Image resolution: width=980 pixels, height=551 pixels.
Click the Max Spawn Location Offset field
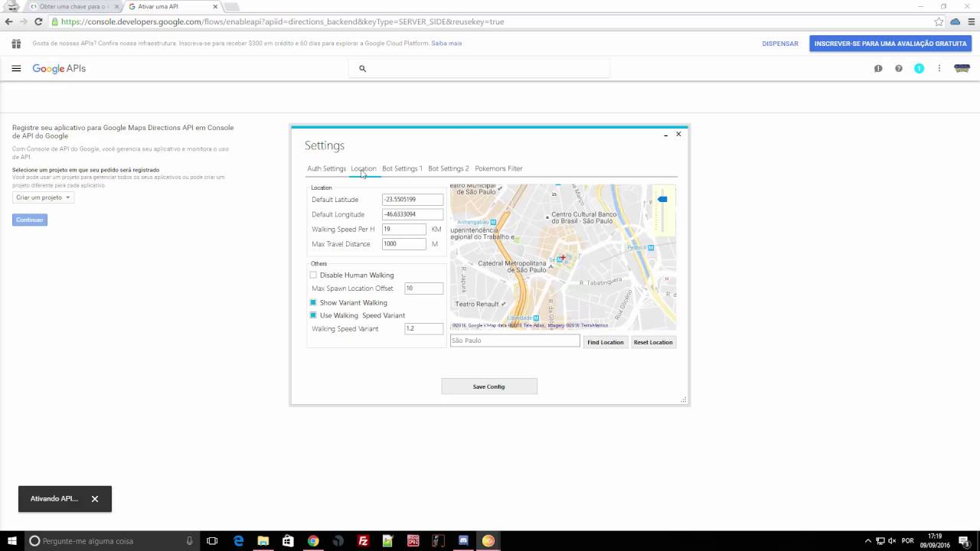click(423, 289)
